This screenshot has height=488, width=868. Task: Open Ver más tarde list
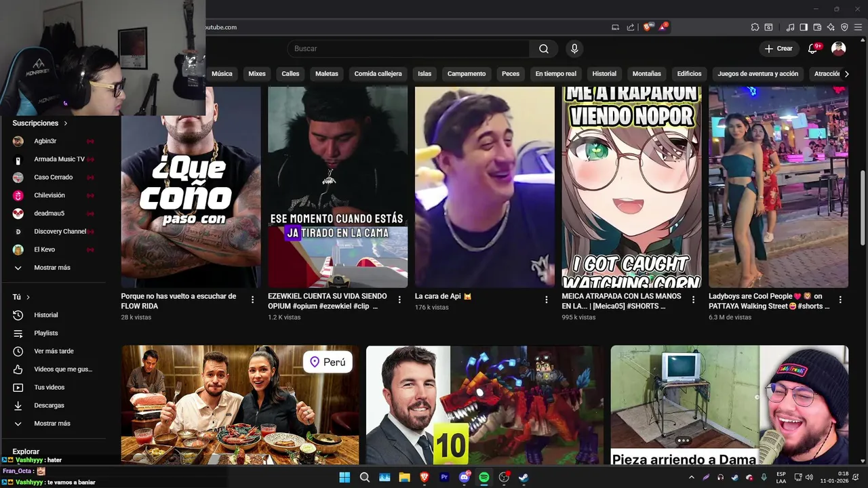(53, 351)
